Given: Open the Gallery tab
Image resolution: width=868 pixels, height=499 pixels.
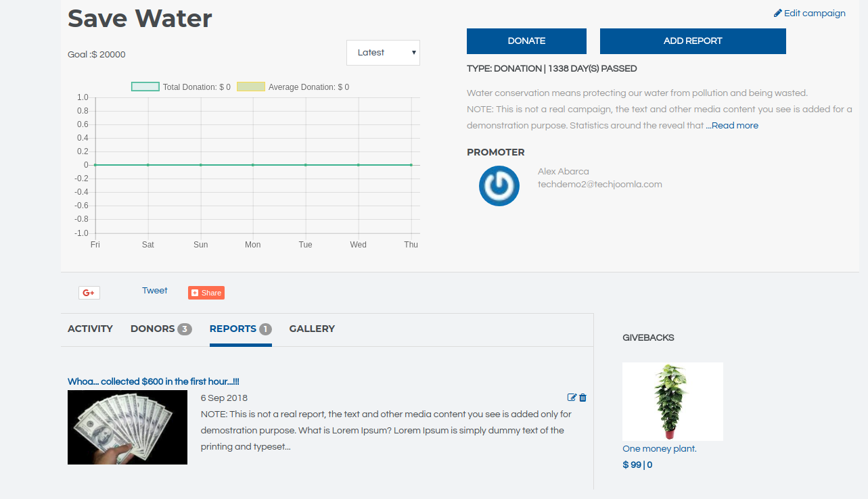Looking at the screenshot, I should tap(312, 329).
